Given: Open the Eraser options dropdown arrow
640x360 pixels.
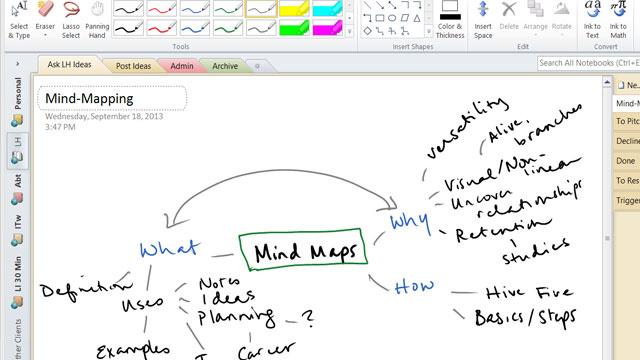Looking at the screenshot, I should 45,36.
